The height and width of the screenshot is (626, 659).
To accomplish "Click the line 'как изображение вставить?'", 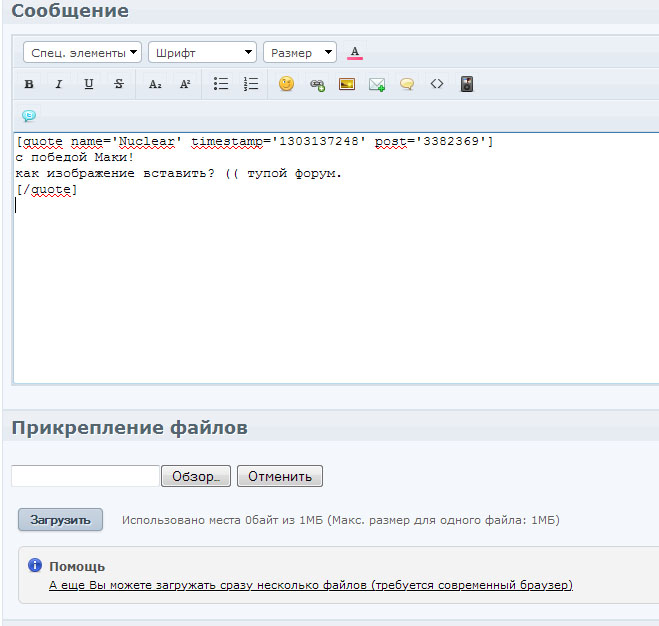I will pos(115,173).
